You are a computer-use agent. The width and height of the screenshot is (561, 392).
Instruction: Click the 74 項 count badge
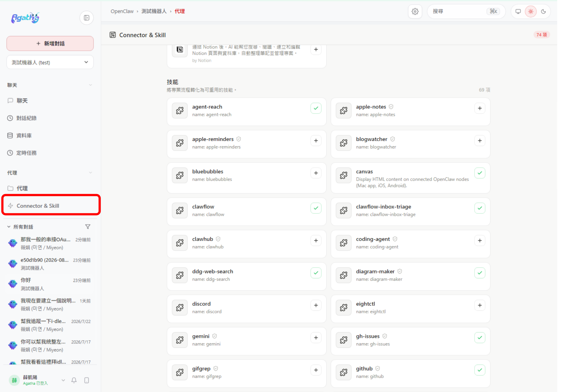(542, 35)
